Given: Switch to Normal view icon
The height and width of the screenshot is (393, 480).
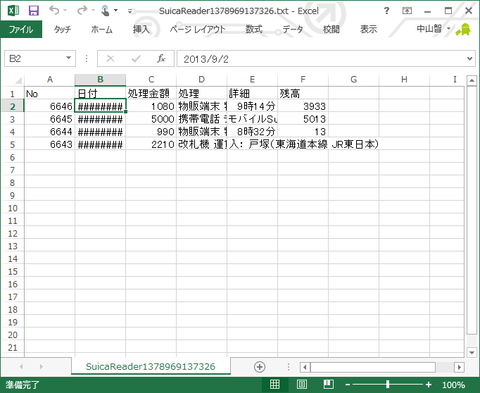Looking at the screenshot, I should [x=275, y=384].
